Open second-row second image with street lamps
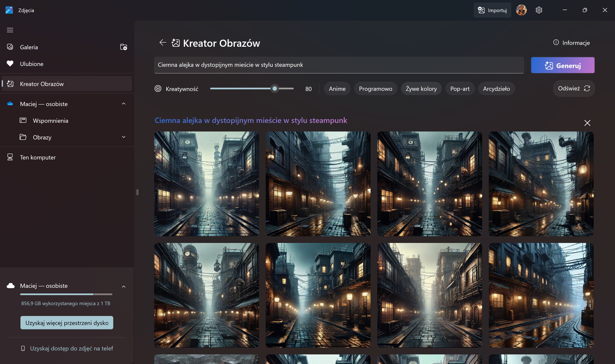The height and width of the screenshot is (364, 615). tap(318, 295)
